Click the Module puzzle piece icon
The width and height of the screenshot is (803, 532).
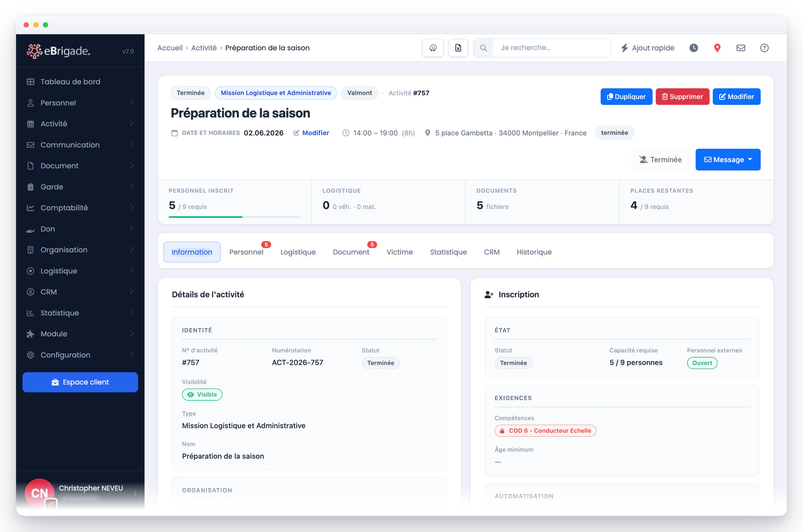tap(30, 334)
